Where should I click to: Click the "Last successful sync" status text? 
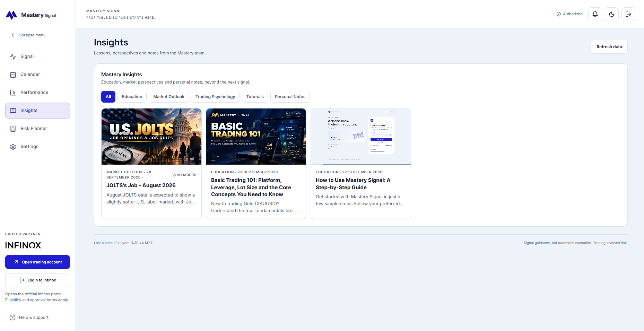pyautogui.click(x=123, y=243)
